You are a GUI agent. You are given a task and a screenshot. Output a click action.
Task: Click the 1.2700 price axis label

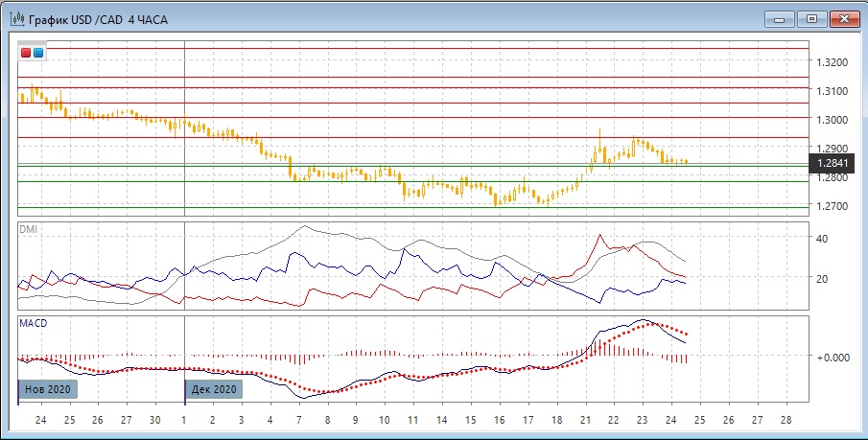[x=831, y=206]
